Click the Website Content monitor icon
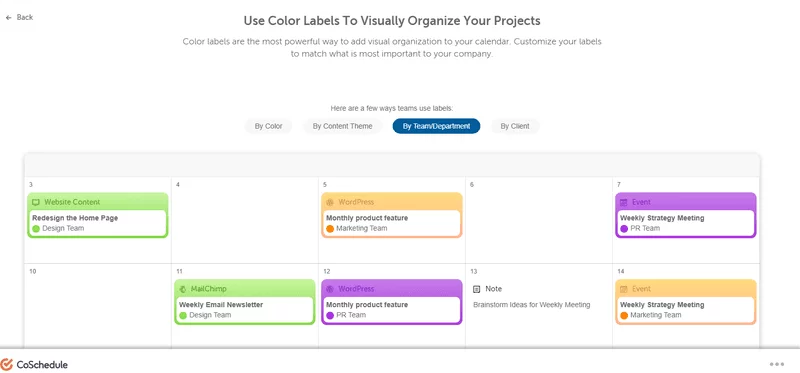Viewport: 800px width, 373px height. (x=36, y=202)
